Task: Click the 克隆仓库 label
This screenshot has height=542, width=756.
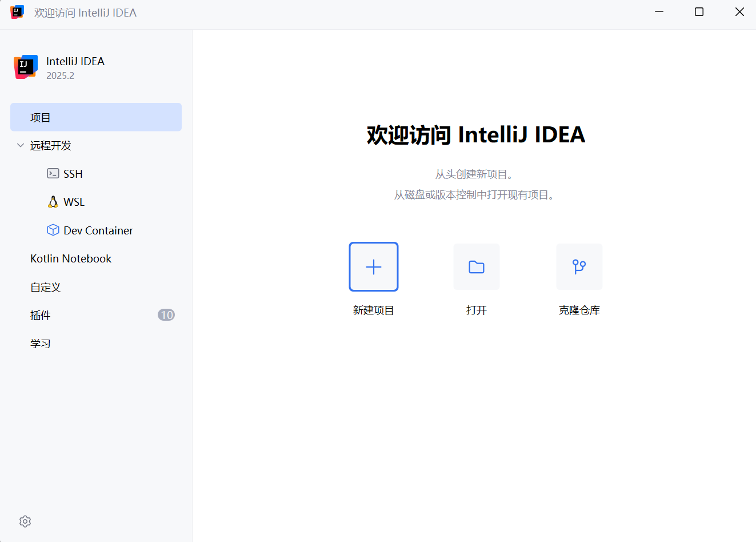Action: click(x=579, y=310)
